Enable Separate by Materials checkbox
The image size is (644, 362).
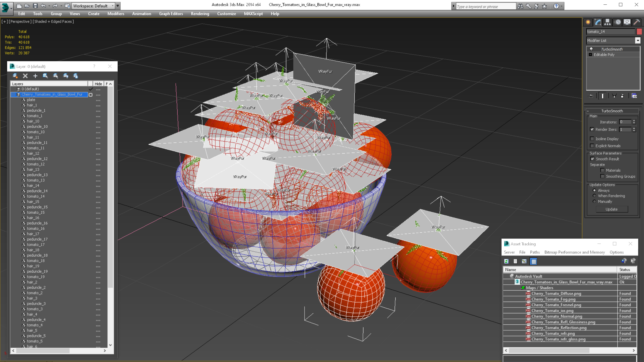pos(602,170)
